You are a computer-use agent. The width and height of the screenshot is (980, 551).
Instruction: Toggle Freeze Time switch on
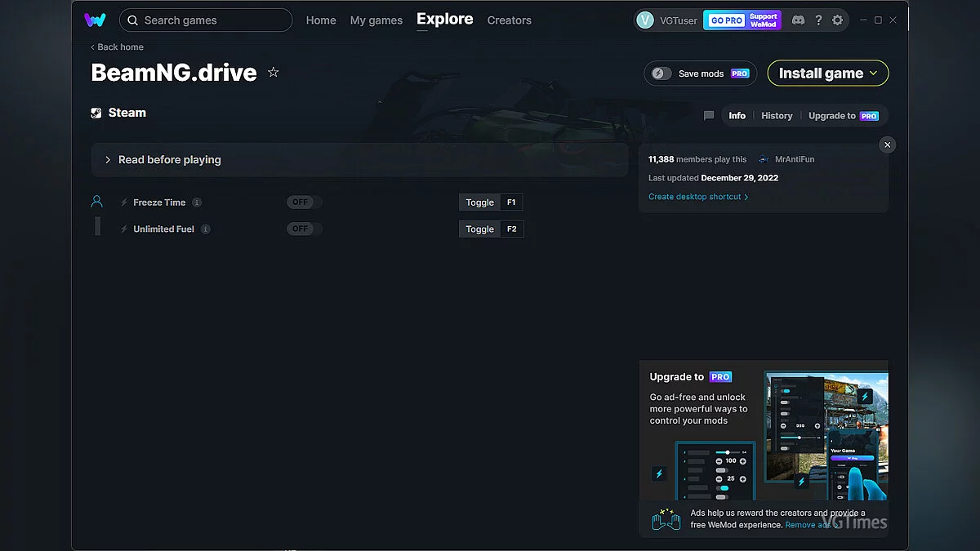(304, 202)
